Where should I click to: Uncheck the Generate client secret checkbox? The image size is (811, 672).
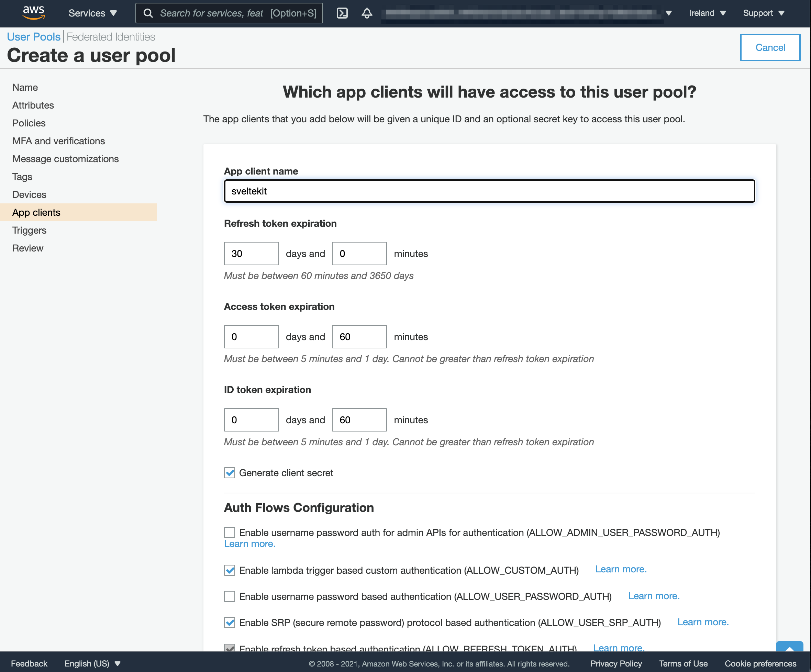click(229, 472)
